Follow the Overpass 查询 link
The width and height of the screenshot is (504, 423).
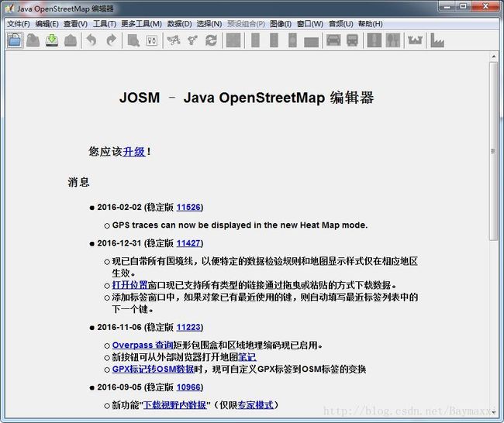click(143, 345)
